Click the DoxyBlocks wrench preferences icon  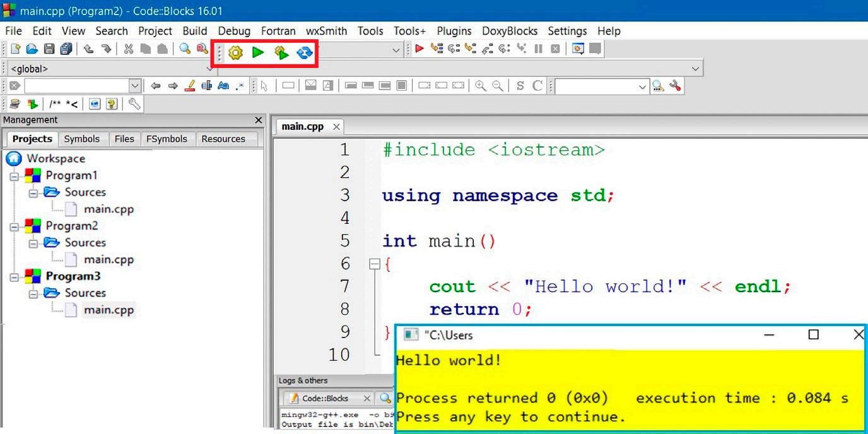pyautogui.click(x=134, y=104)
